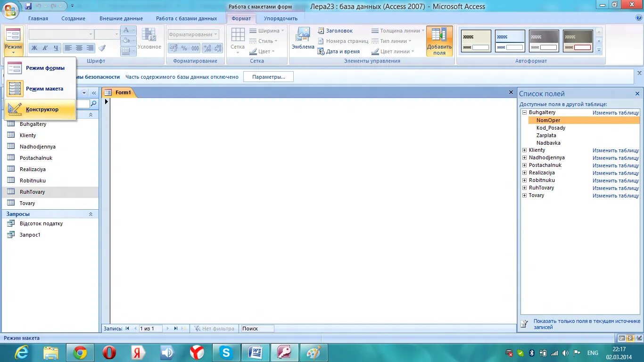Open Работа с базами данных tab
Viewport: 644px width, 362px height.
[187, 18]
